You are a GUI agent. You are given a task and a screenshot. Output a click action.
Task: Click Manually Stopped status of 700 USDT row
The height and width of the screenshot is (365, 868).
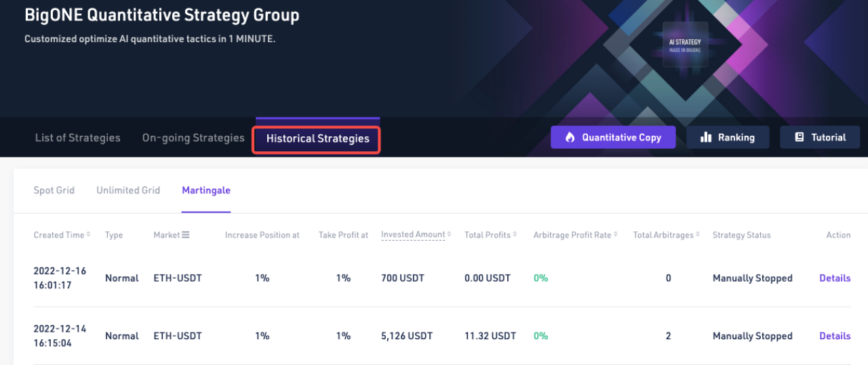[x=753, y=278]
